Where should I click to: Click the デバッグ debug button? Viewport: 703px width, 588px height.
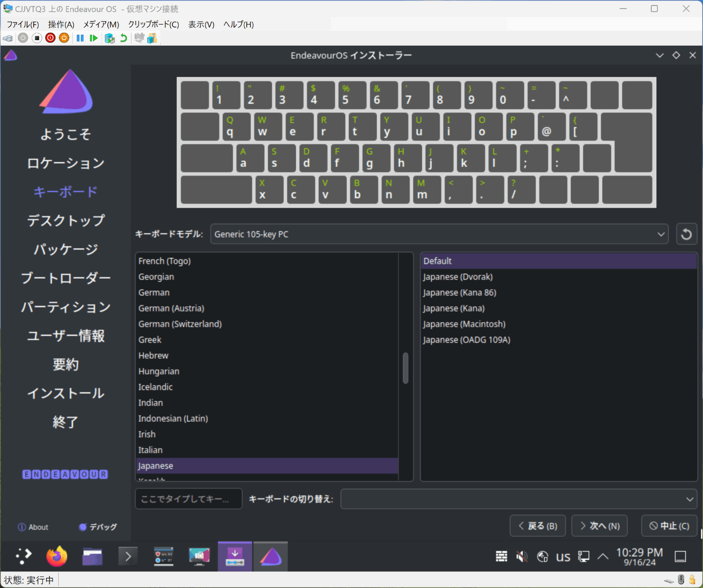click(98, 527)
